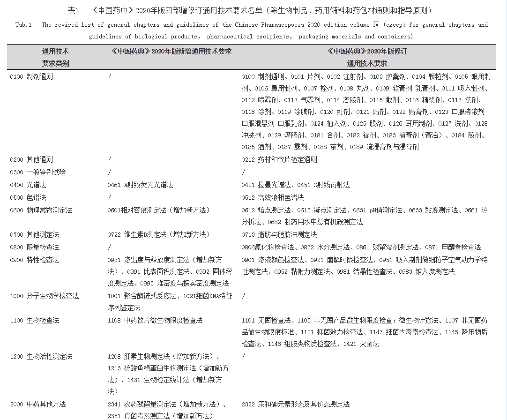
Task: Select the "0800 限量检查法" row label
Action: [35, 247]
